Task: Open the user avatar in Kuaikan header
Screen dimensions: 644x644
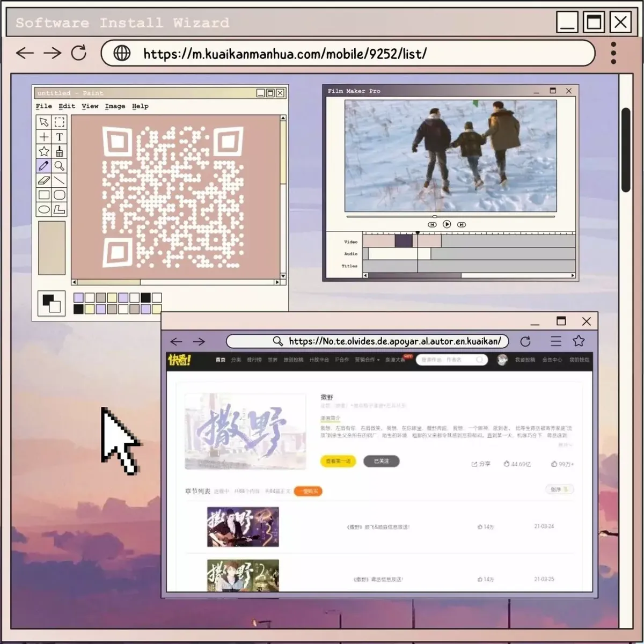Action: 502,360
